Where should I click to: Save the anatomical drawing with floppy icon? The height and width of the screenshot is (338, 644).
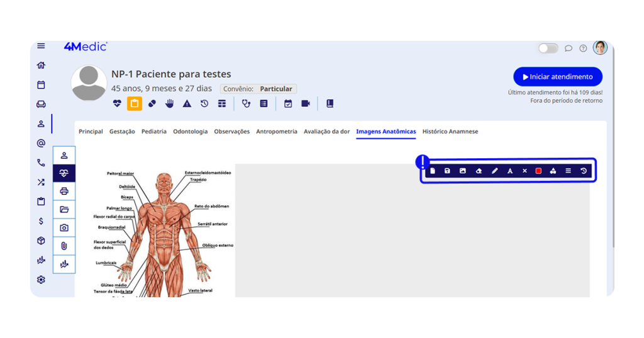pos(447,171)
